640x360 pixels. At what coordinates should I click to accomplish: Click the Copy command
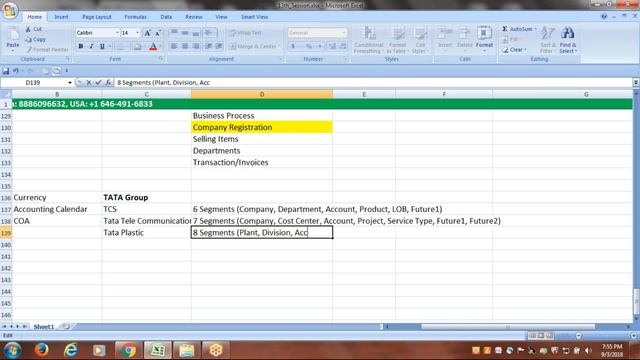point(35,39)
